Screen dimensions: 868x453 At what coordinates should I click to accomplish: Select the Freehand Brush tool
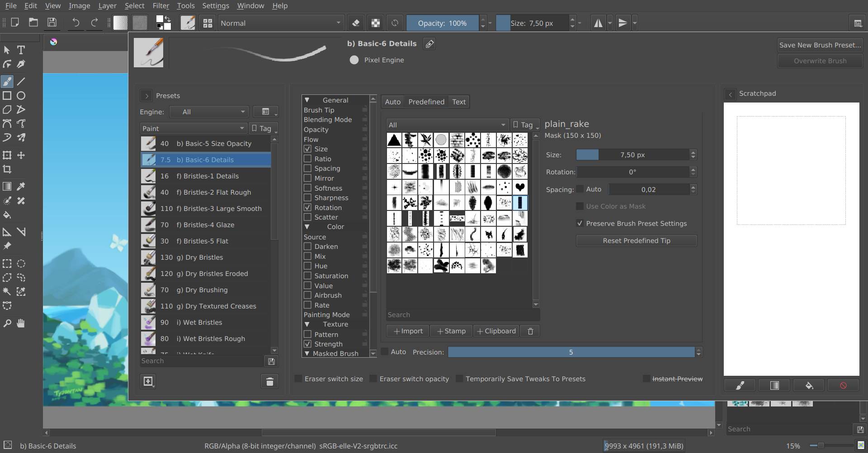[x=7, y=81]
